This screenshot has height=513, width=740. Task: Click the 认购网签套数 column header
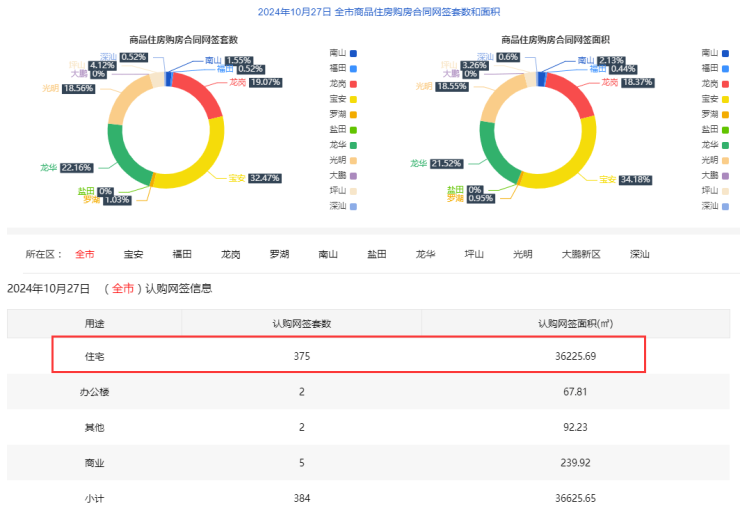[301, 323]
